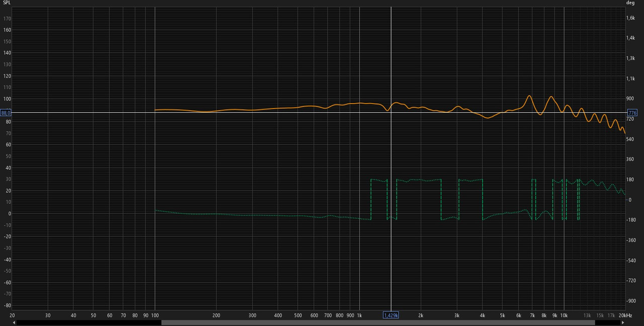Click the 5k frequency axis label

502,315
